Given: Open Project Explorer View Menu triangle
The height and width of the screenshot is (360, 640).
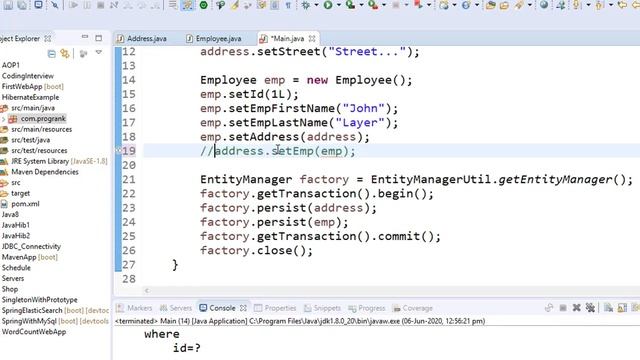Looking at the screenshot, I should pyautogui.click(x=99, y=53).
